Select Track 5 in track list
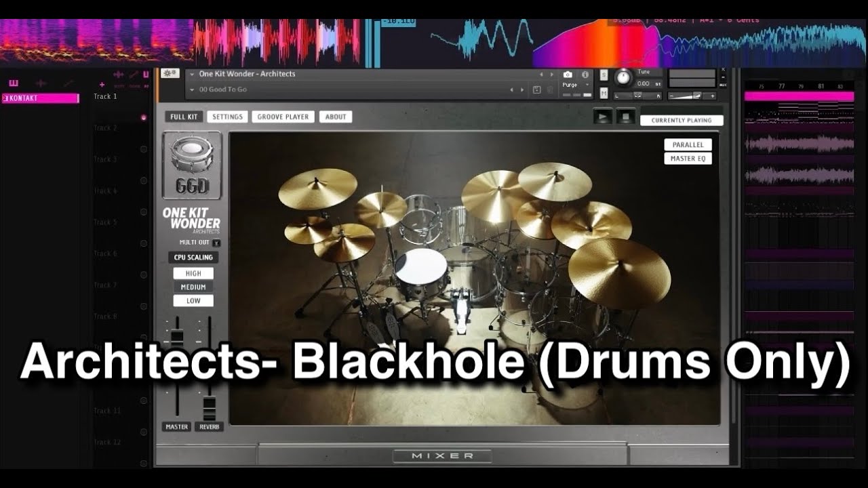This screenshot has height=488, width=868. click(x=105, y=222)
